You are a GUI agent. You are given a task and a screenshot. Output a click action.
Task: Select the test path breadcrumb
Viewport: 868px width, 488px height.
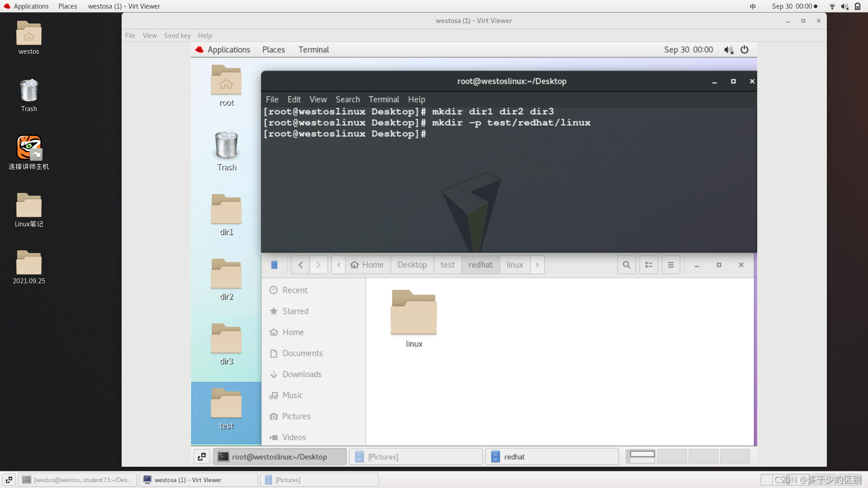coord(447,265)
